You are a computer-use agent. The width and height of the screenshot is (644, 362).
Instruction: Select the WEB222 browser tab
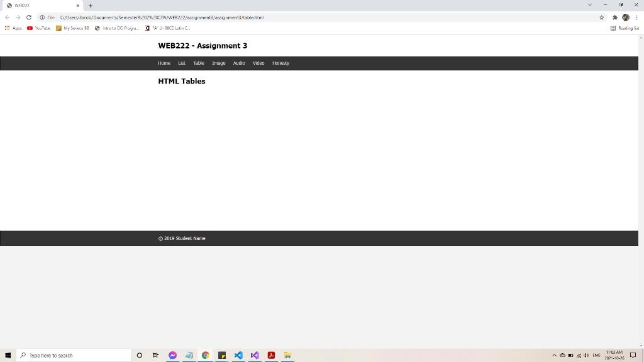pyautogui.click(x=38, y=4)
